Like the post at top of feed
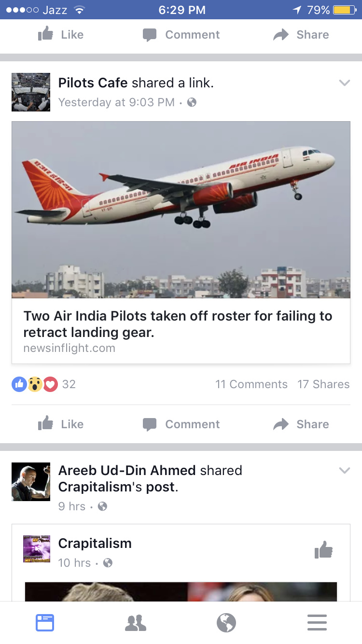Viewport: 362px width, 644px height. (x=61, y=34)
